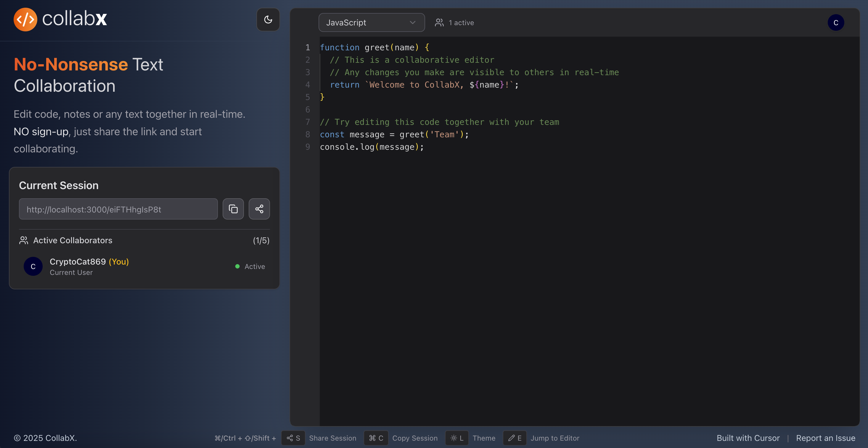This screenshot has width=868, height=448.
Task: Click the Active Collaborators people icon
Action: pos(23,240)
